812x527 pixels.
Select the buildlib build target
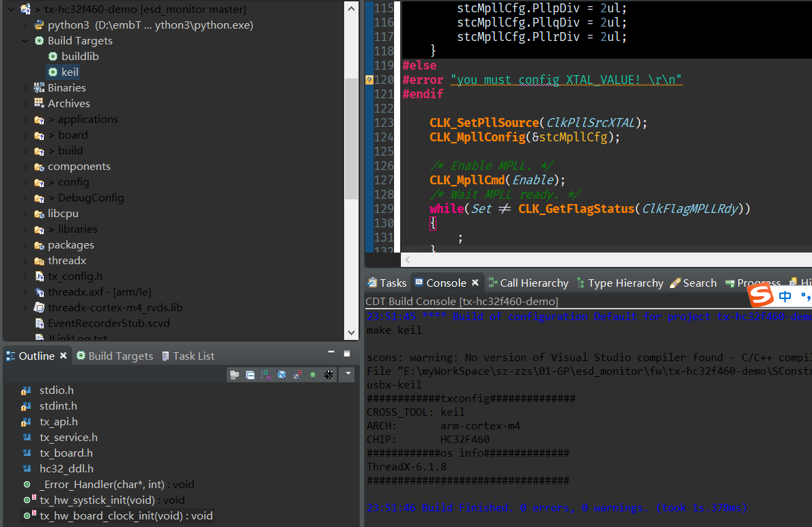[x=74, y=57]
